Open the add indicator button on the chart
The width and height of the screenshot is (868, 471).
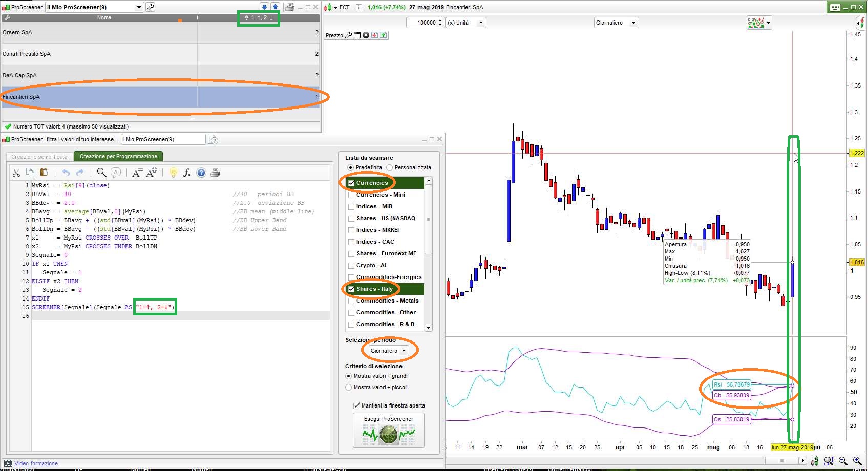point(756,23)
